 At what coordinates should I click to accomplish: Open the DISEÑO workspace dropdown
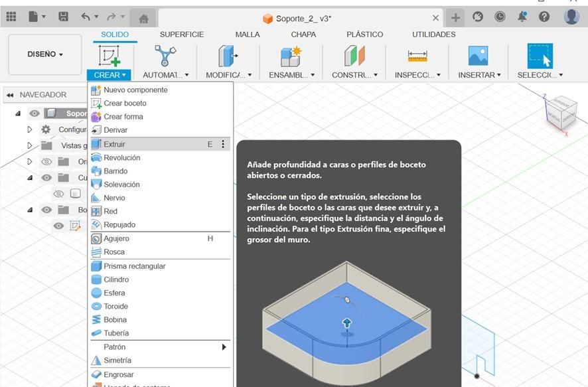point(45,54)
